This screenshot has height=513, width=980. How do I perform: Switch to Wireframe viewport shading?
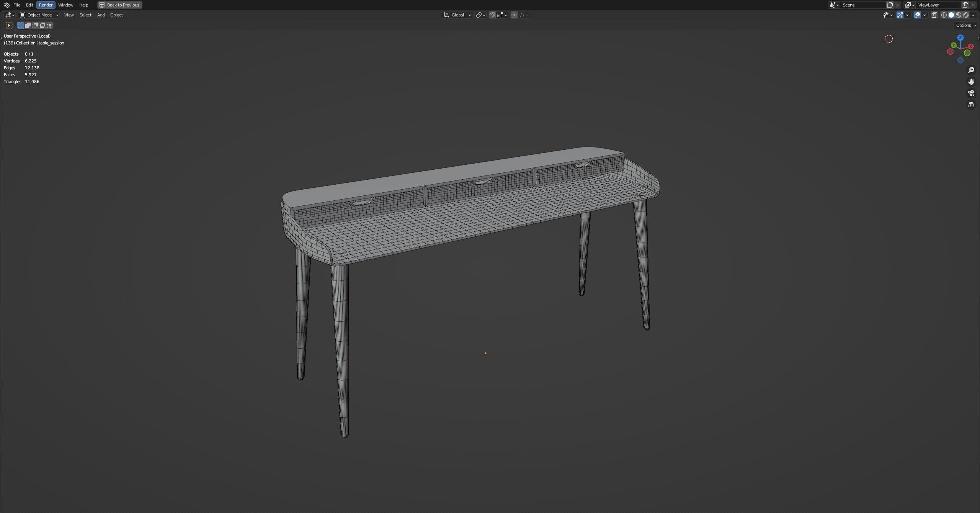click(944, 15)
